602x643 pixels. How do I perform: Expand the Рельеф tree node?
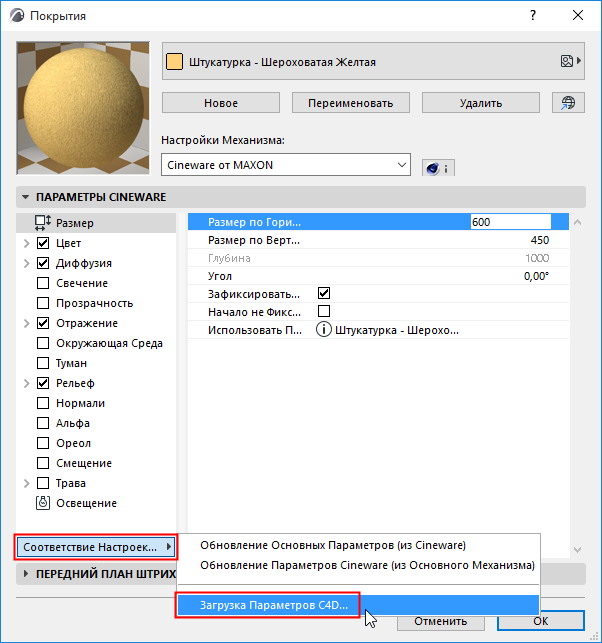pos(27,383)
